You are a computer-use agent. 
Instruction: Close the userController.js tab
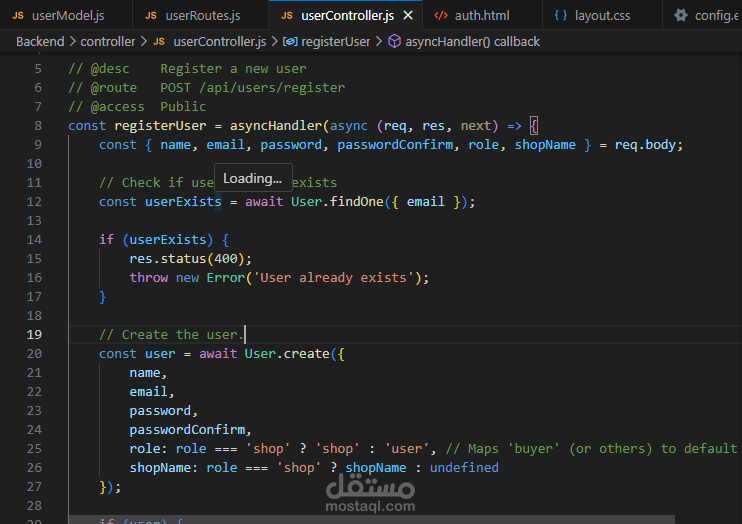(408, 16)
